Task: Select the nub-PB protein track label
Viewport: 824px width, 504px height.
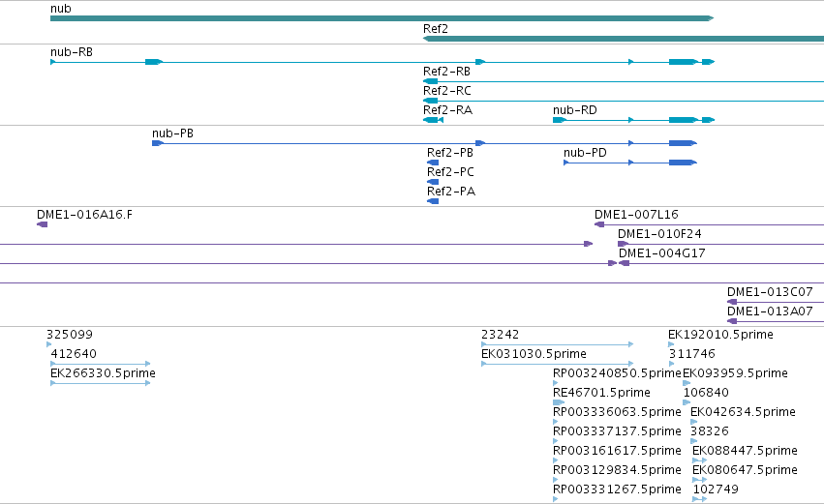Action: tap(173, 133)
